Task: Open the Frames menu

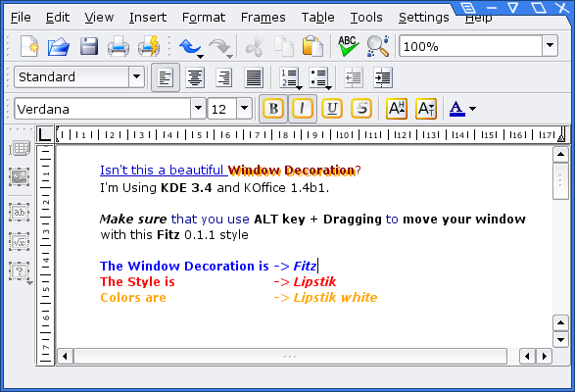Action: (263, 18)
